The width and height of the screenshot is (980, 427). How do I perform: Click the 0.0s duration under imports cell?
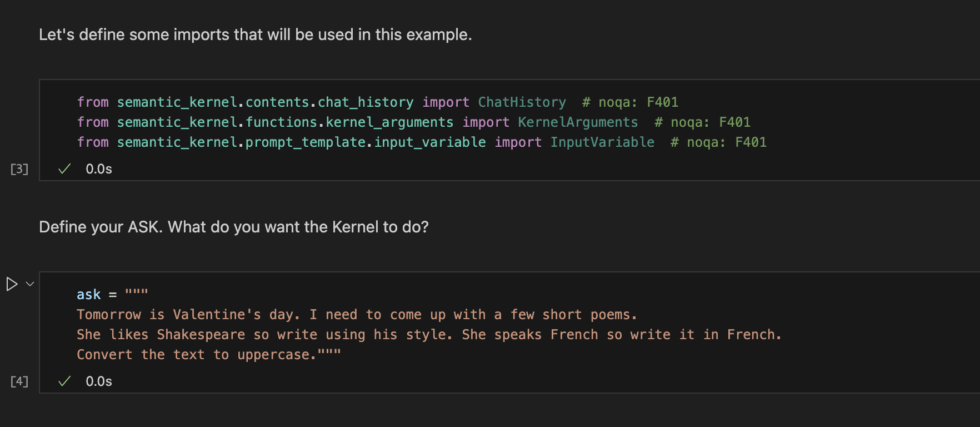99,169
